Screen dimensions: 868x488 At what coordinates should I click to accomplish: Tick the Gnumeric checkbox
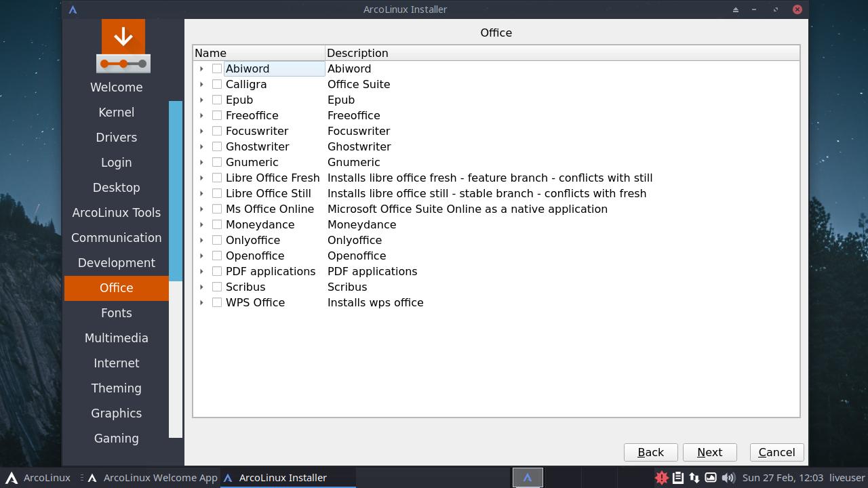click(x=217, y=162)
